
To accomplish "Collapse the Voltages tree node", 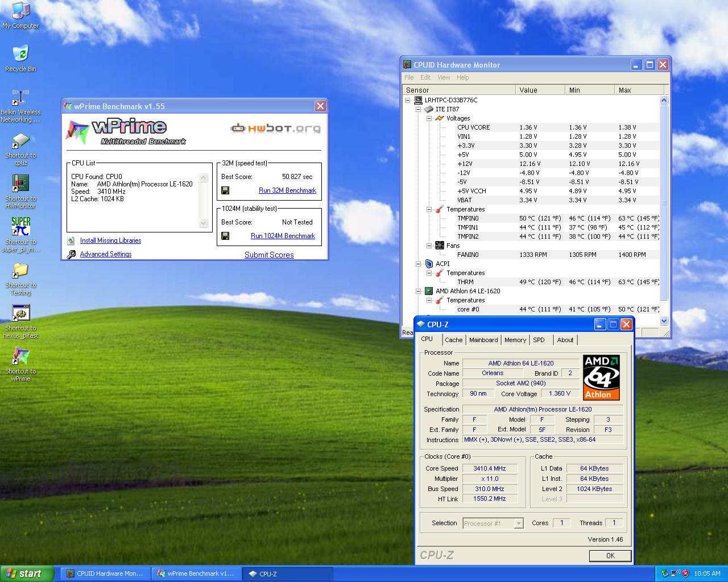I will pos(429,118).
